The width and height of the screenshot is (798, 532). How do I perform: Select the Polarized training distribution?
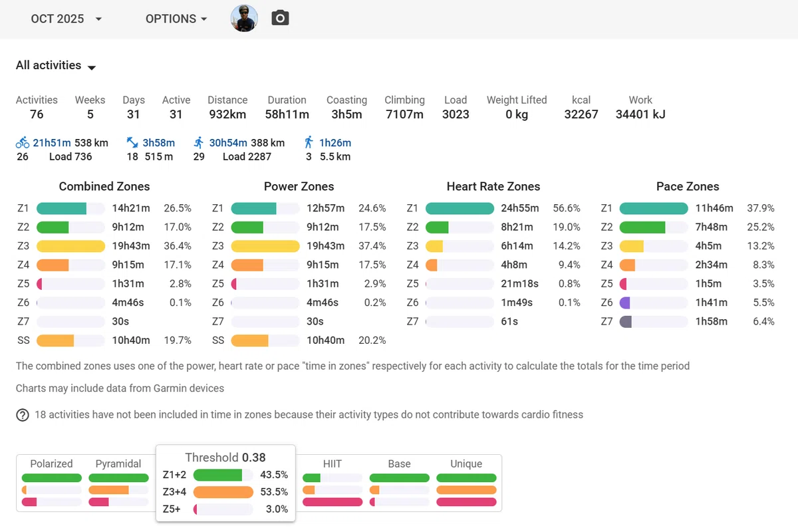click(x=52, y=483)
